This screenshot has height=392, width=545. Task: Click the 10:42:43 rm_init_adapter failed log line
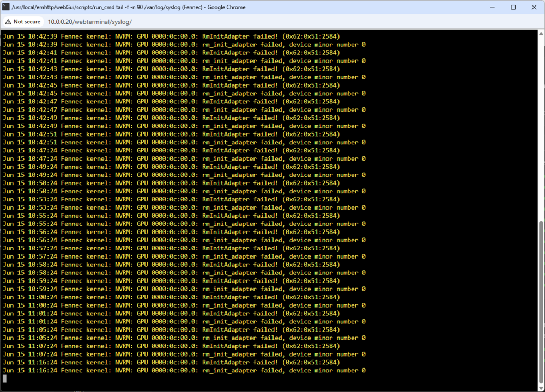[184, 77]
